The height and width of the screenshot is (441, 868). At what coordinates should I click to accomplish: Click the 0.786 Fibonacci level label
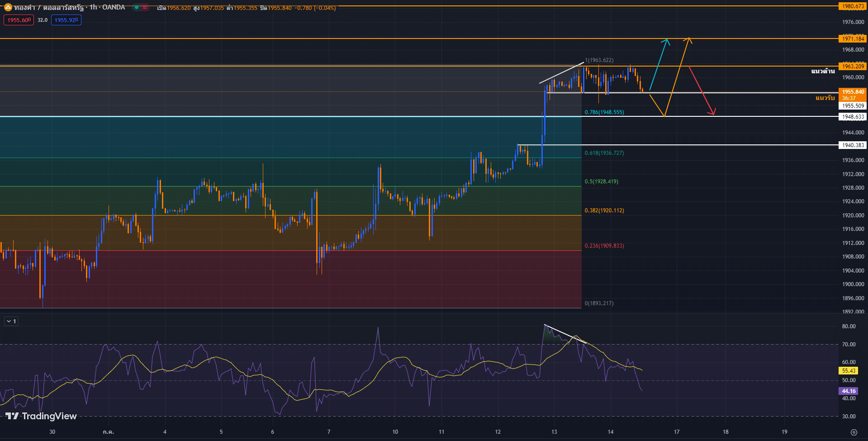click(604, 112)
